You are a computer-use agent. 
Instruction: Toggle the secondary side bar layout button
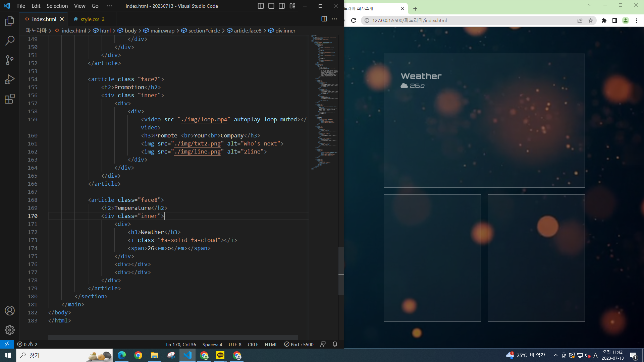pos(282,6)
